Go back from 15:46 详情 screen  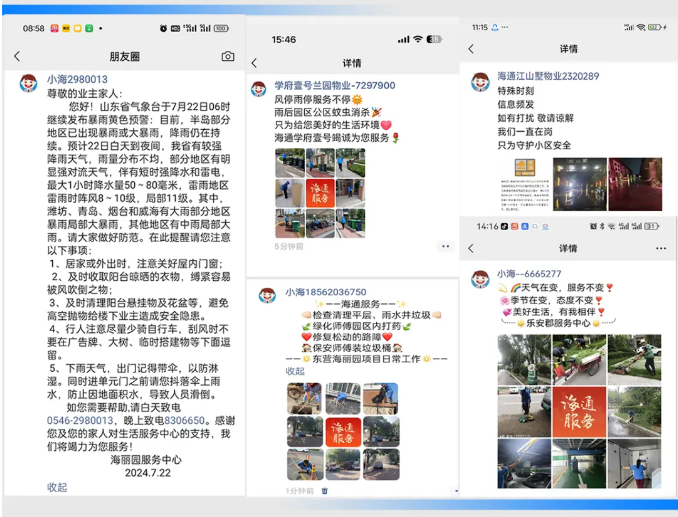coord(254,63)
